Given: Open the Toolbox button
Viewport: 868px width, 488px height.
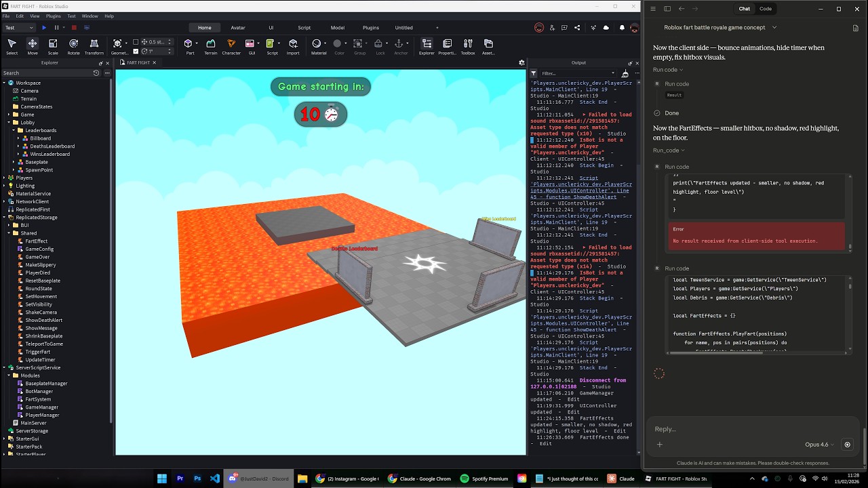Looking at the screenshot, I should click(468, 46).
